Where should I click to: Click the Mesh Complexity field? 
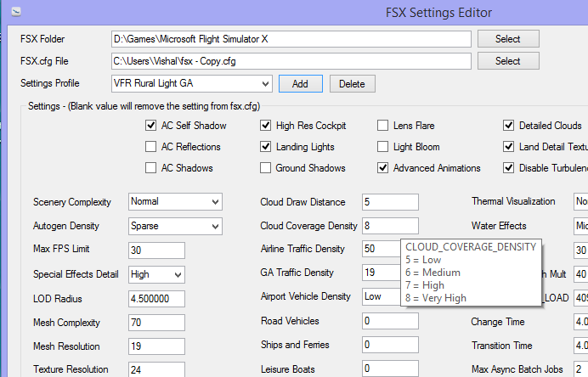[156, 323]
